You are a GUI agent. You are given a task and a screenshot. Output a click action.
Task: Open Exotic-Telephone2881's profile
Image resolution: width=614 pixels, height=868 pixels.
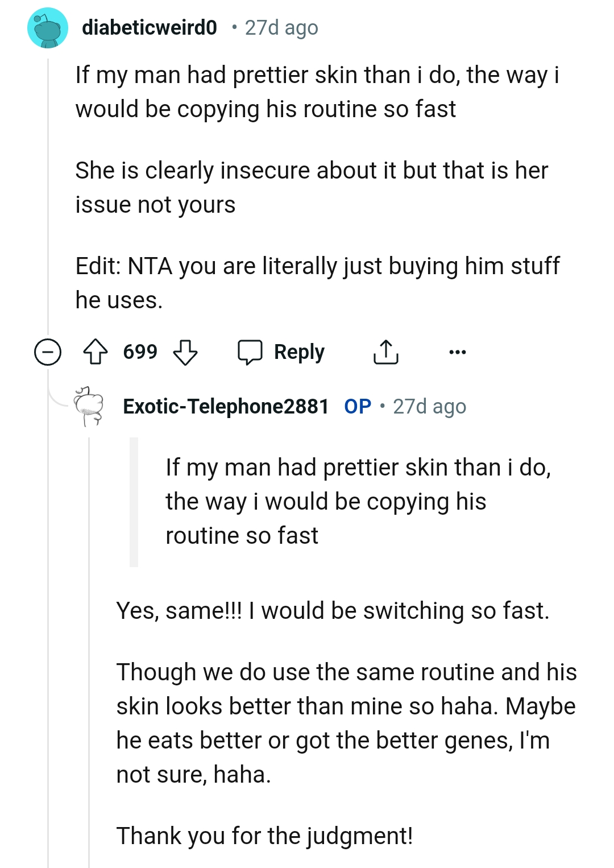coord(226,406)
